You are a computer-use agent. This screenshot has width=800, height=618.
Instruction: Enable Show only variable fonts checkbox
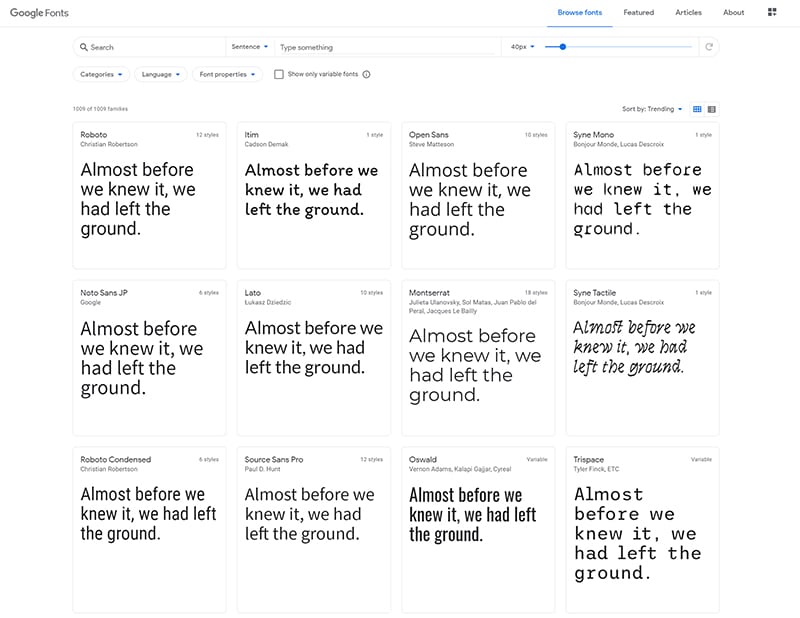[279, 75]
